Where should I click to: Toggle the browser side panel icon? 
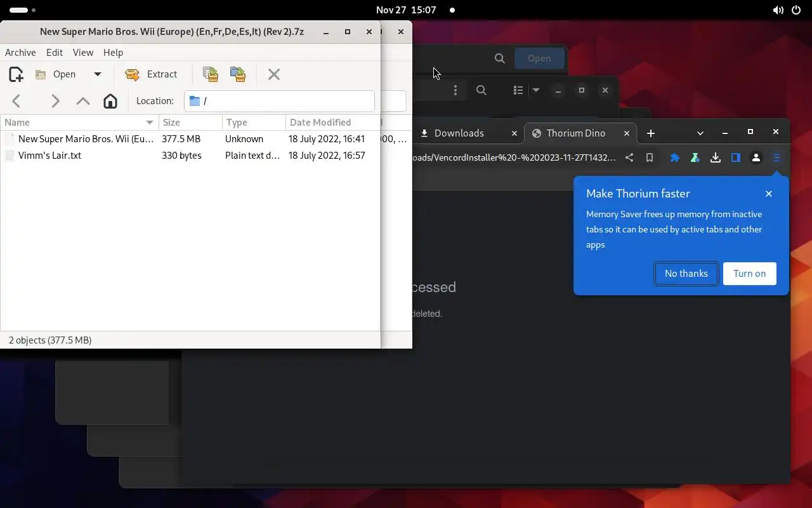coord(736,158)
